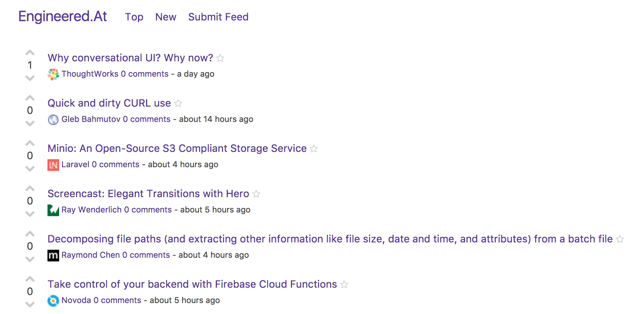Open Raymond Chen's feed page

point(91,255)
